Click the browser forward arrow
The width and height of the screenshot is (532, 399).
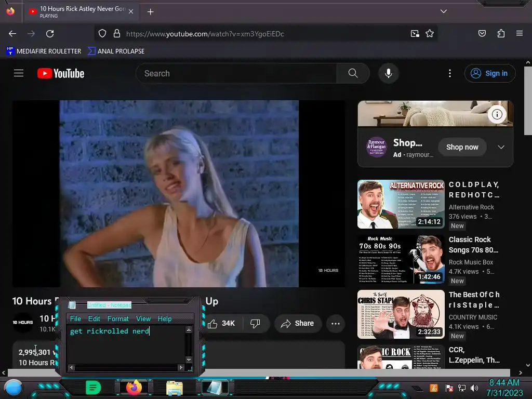click(31, 34)
